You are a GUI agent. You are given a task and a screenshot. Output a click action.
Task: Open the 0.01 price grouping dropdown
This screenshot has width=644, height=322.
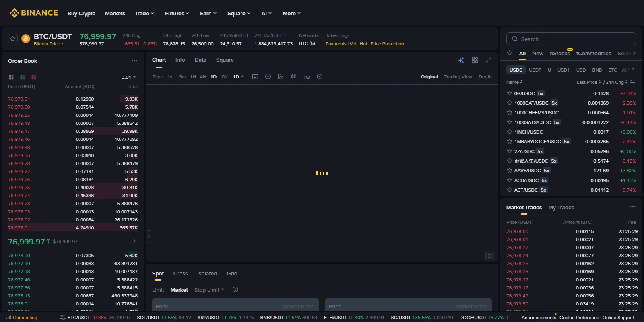click(x=129, y=77)
